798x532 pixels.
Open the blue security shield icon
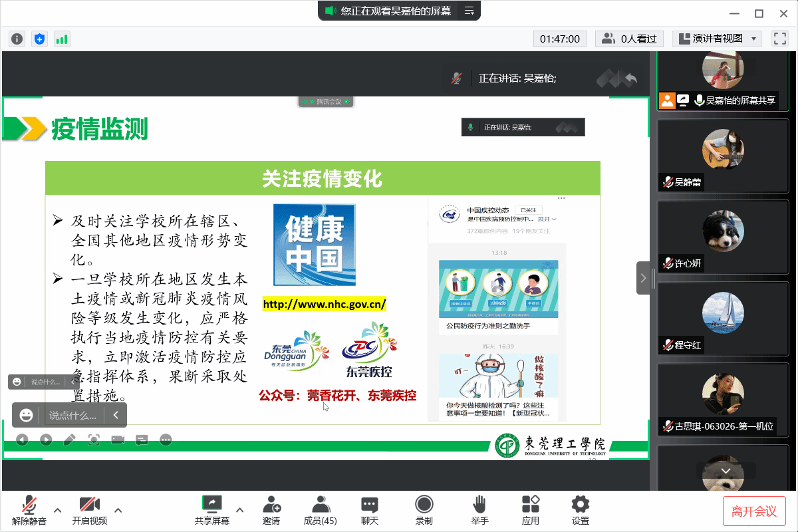click(x=39, y=39)
